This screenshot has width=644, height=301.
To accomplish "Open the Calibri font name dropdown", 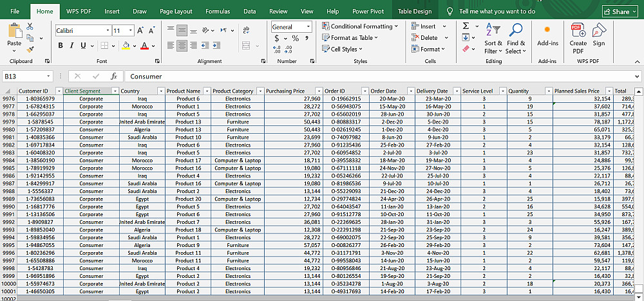I will click(x=108, y=31).
